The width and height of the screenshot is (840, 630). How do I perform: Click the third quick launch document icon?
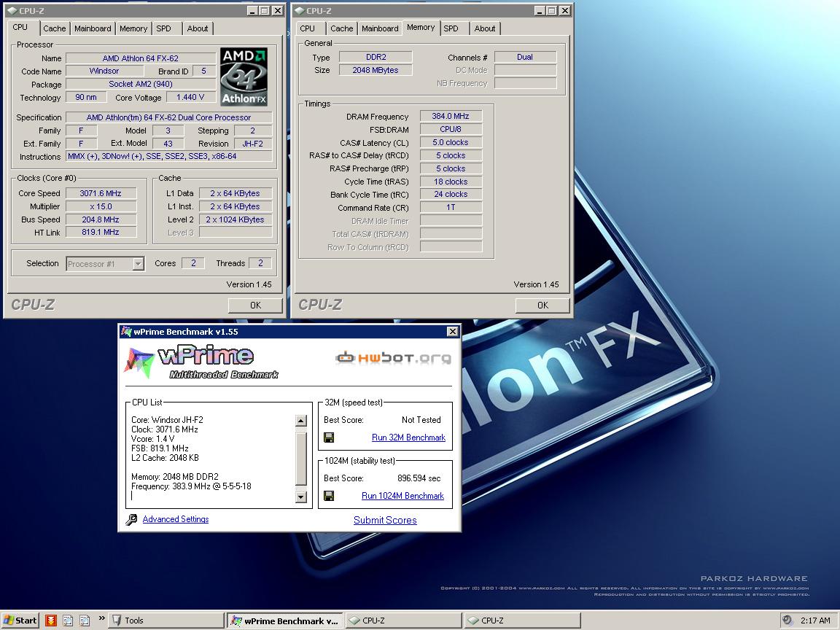point(85,621)
